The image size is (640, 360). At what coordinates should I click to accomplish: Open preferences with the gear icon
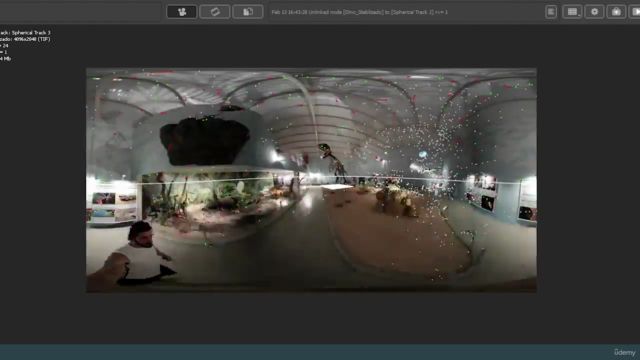tap(594, 12)
